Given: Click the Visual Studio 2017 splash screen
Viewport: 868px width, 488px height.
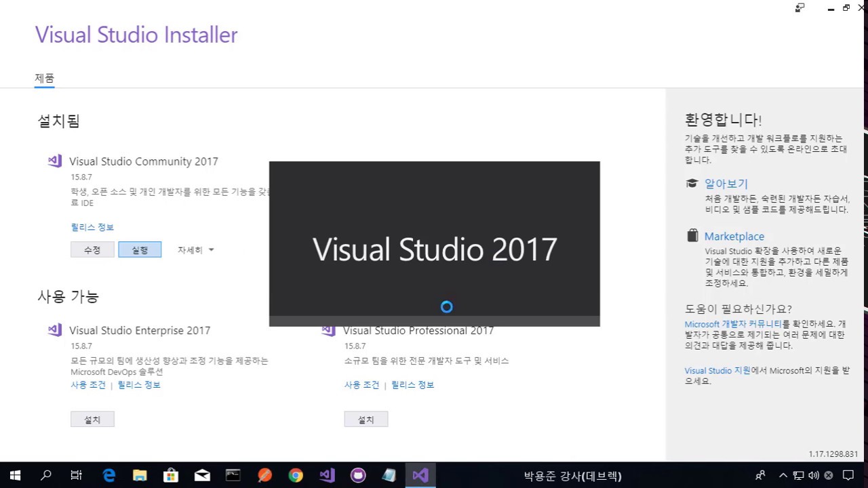Looking at the screenshot, I should [x=434, y=244].
